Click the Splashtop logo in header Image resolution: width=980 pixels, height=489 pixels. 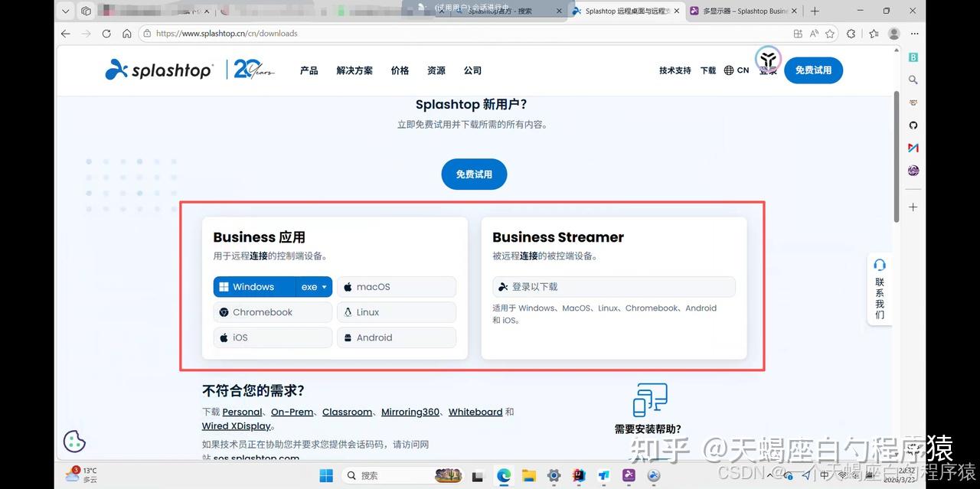[159, 70]
